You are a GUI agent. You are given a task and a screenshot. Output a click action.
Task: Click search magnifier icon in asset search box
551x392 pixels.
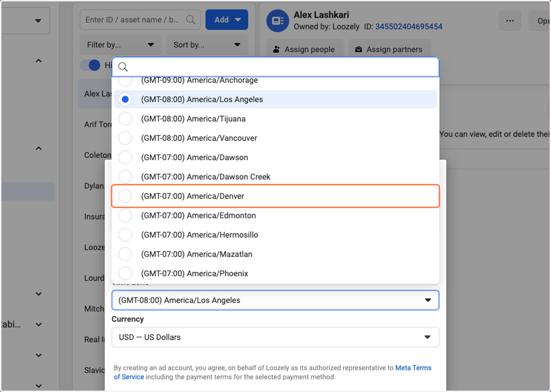[x=190, y=20]
